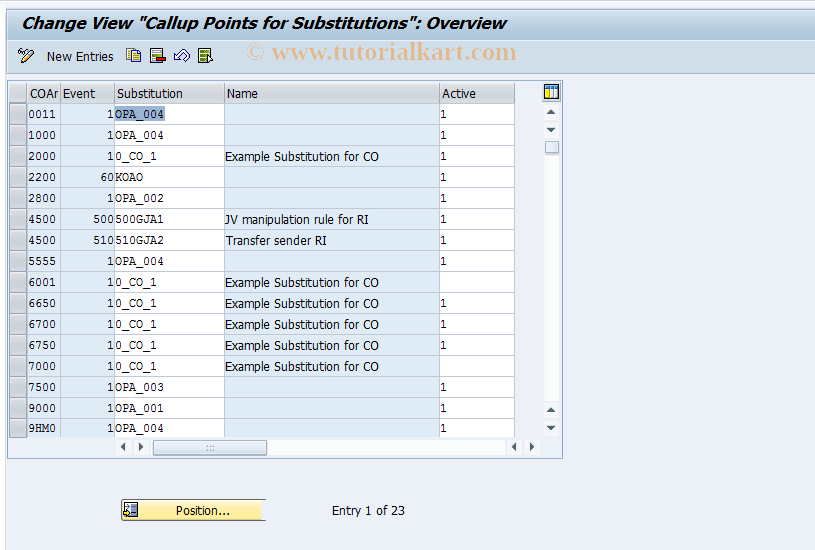Screen dimensions: 815x550
Task: Click the 500GJA1 substitution field
Action: [x=169, y=219]
